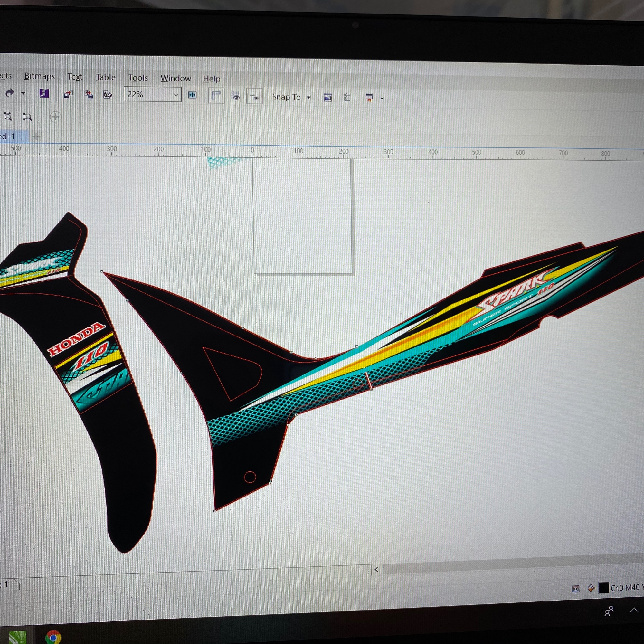Open the 22% zoom level dropdown
The height and width of the screenshot is (644, 644).
(x=176, y=95)
